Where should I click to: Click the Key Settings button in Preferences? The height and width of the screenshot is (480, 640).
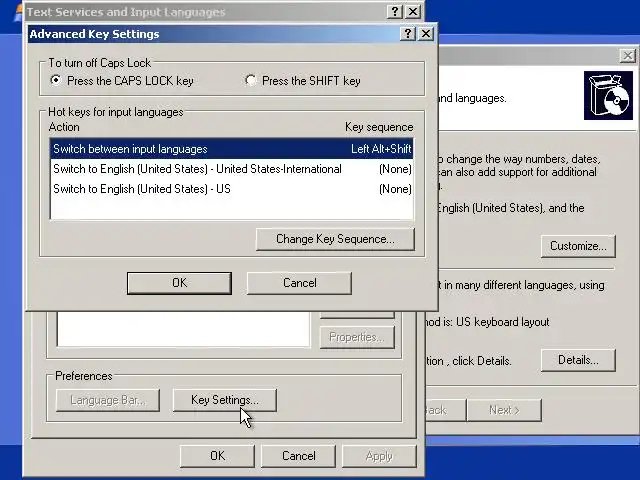click(x=225, y=400)
